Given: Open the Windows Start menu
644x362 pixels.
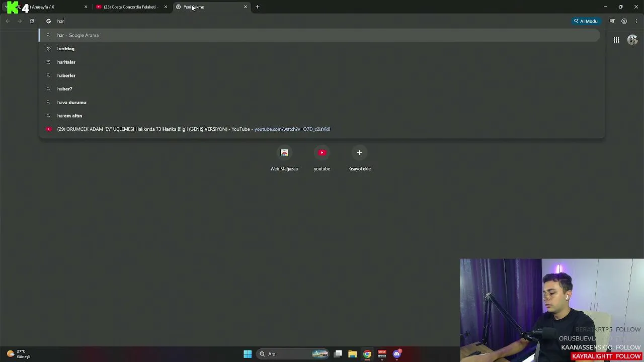Looking at the screenshot, I should coord(248,354).
